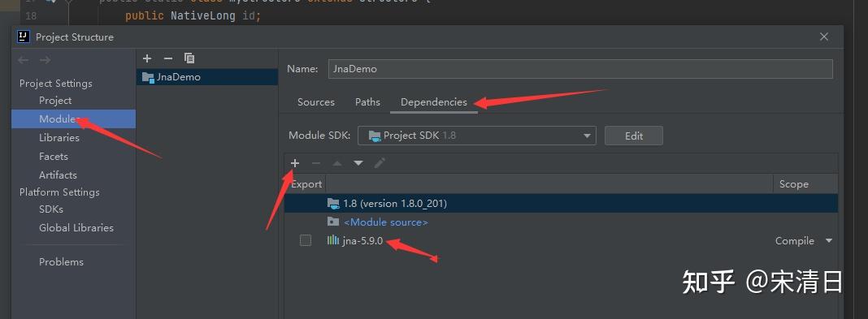Edit dependency pencil icon
Screen dimensions: 868x319
tap(380, 163)
